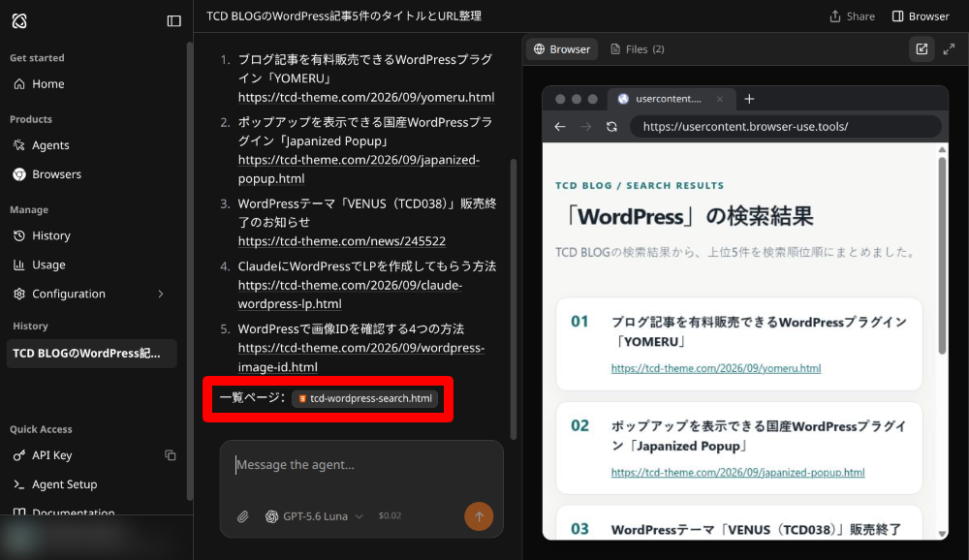Click the usercontent.browser-use.tools address bar

786,127
